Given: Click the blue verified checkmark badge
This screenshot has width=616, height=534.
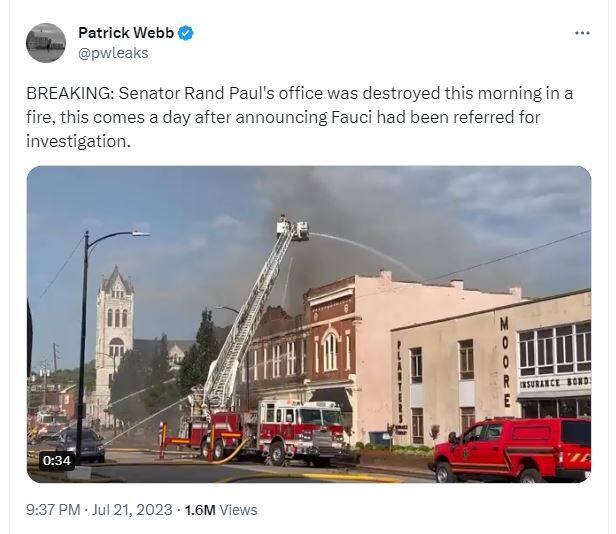Looking at the screenshot, I should coord(185,33).
